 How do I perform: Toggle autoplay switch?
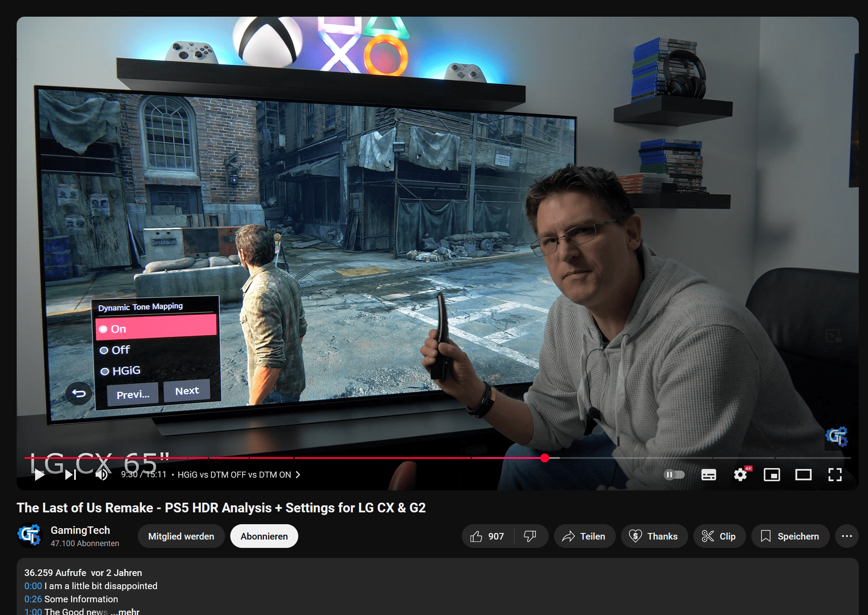[674, 475]
